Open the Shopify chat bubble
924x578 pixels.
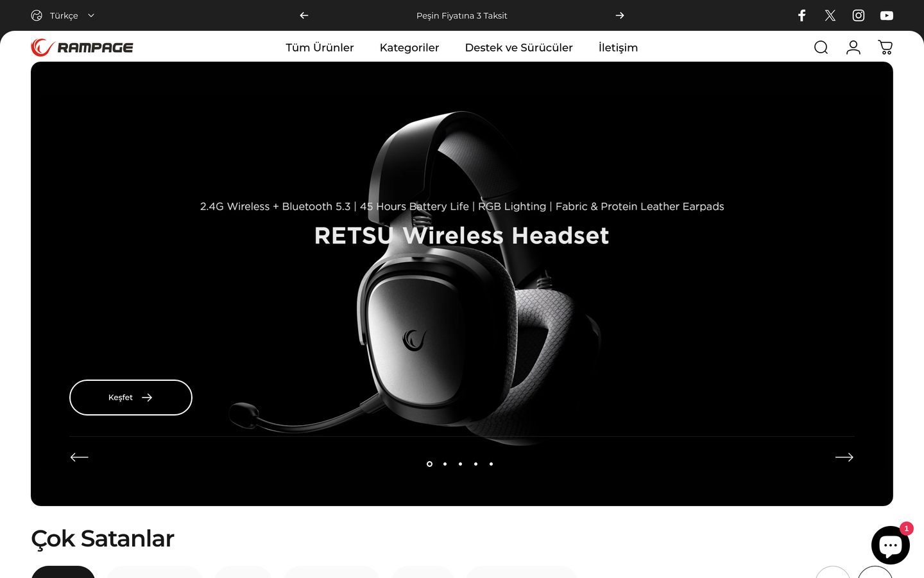click(x=891, y=545)
